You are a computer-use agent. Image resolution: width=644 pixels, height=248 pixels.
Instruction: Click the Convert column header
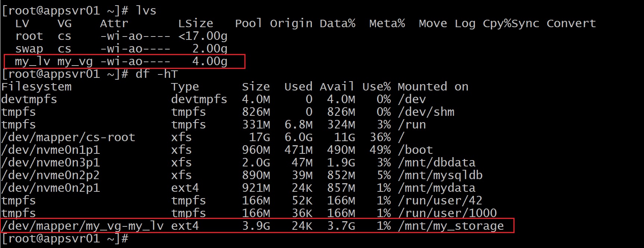coord(571,23)
